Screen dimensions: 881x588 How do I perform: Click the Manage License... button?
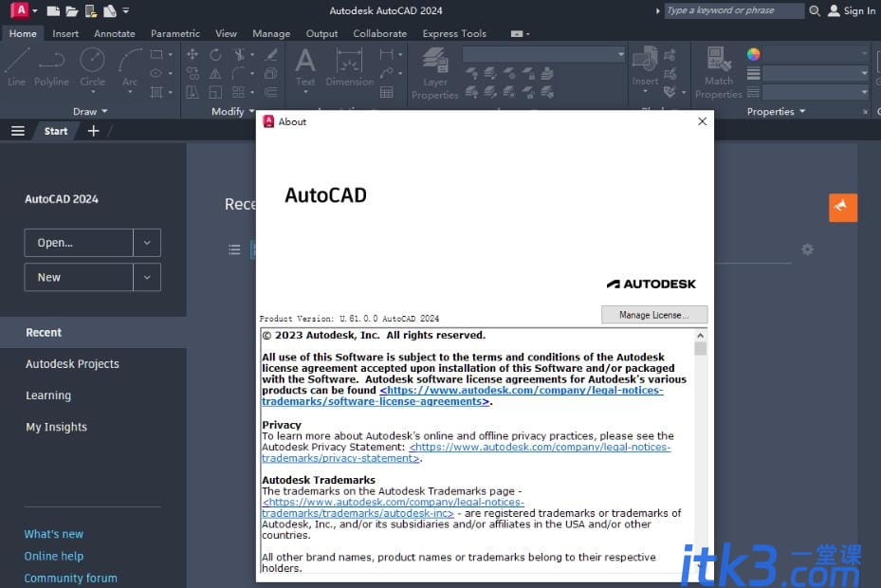tap(654, 315)
